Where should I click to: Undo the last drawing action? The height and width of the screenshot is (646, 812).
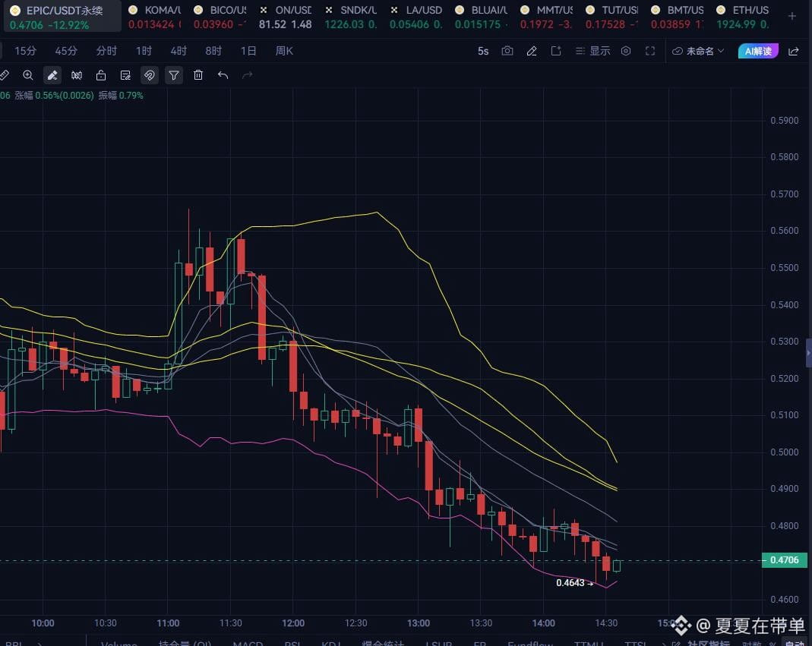click(x=223, y=76)
